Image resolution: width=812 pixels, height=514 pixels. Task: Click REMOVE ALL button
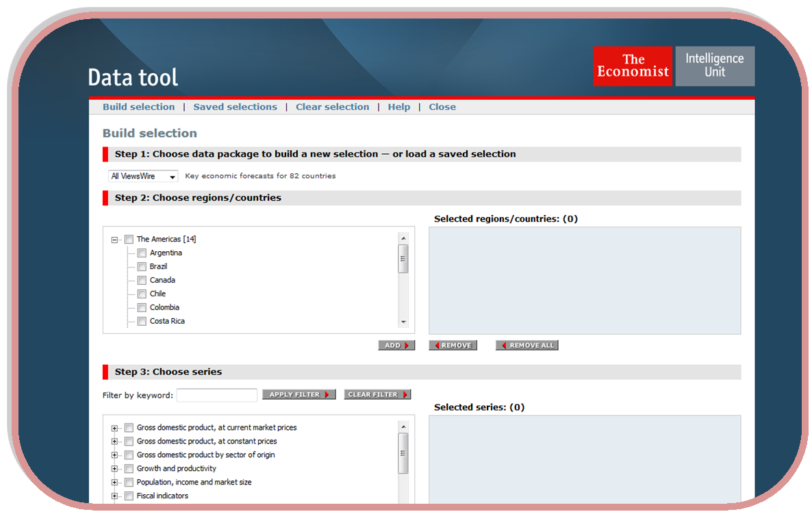(527, 346)
